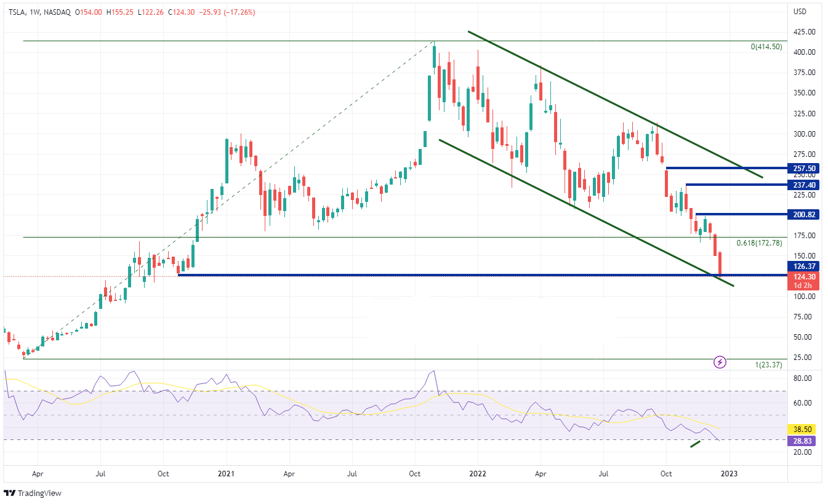Click the short green RSI divergence line

pyautogui.click(x=695, y=444)
